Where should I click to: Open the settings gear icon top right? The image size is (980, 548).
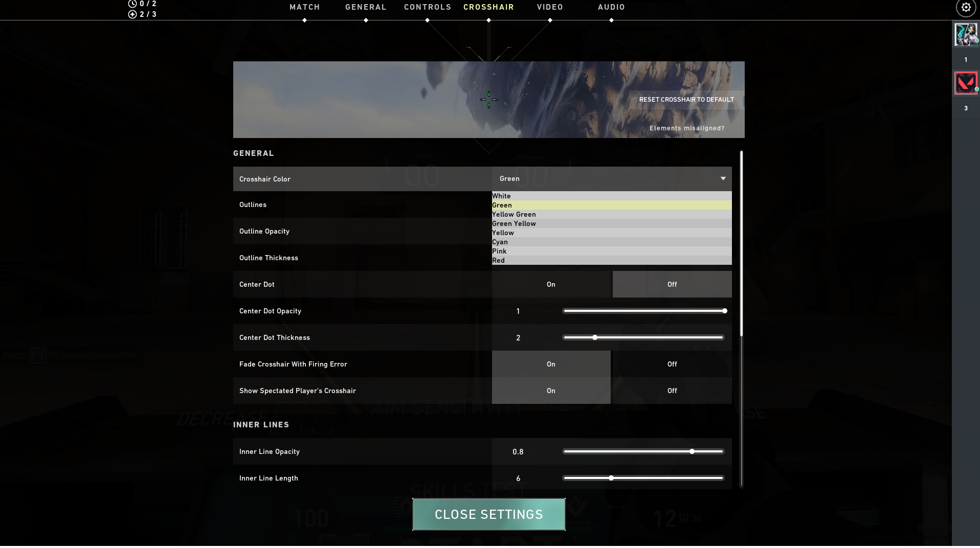coord(966,8)
